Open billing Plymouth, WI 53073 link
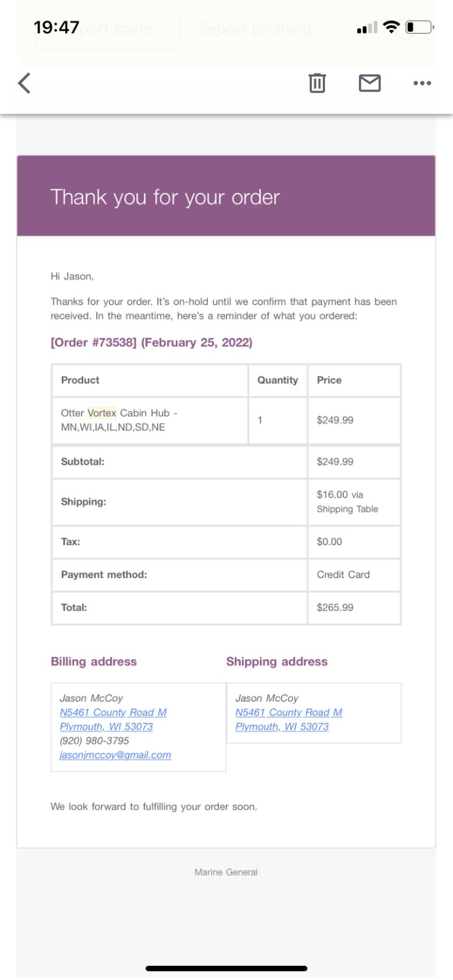Viewport: 453px width, 980px height. pyautogui.click(x=106, y=726)
